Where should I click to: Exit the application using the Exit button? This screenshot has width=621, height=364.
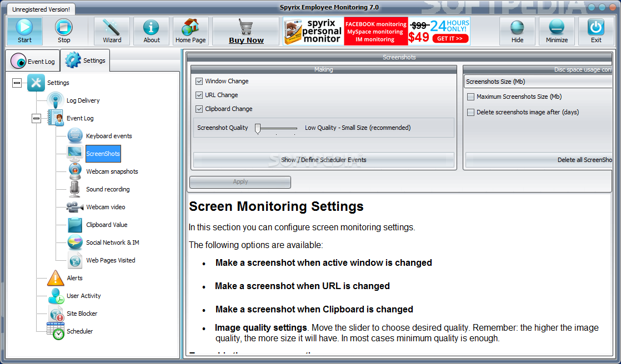[x=596, y=31]
